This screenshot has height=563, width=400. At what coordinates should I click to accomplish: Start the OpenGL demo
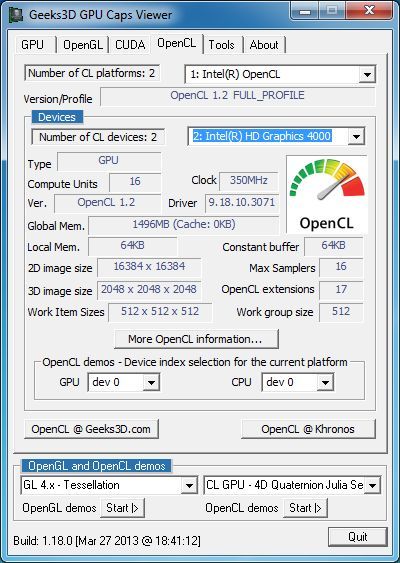click(x=122, y=508)
